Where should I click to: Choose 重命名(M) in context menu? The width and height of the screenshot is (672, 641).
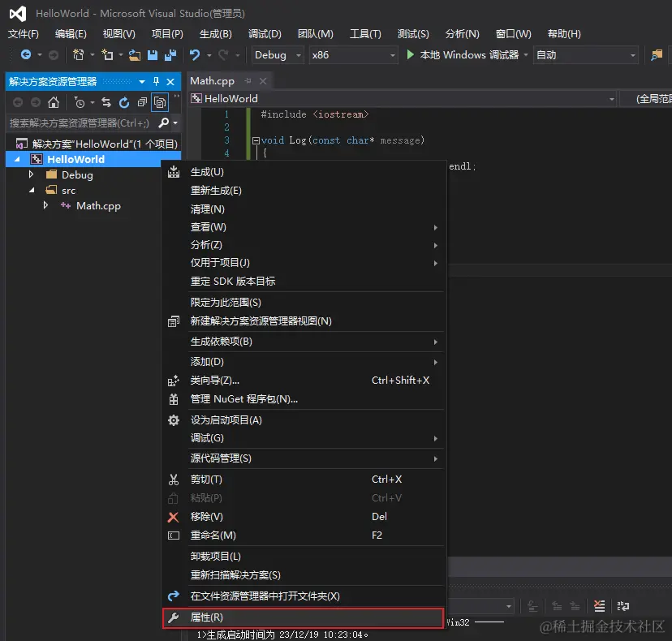[x=303, y=536]
